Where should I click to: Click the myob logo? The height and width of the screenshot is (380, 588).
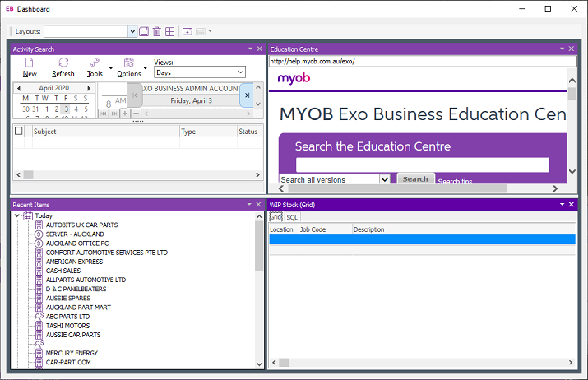pyautogui.click(x=294, y=78)
